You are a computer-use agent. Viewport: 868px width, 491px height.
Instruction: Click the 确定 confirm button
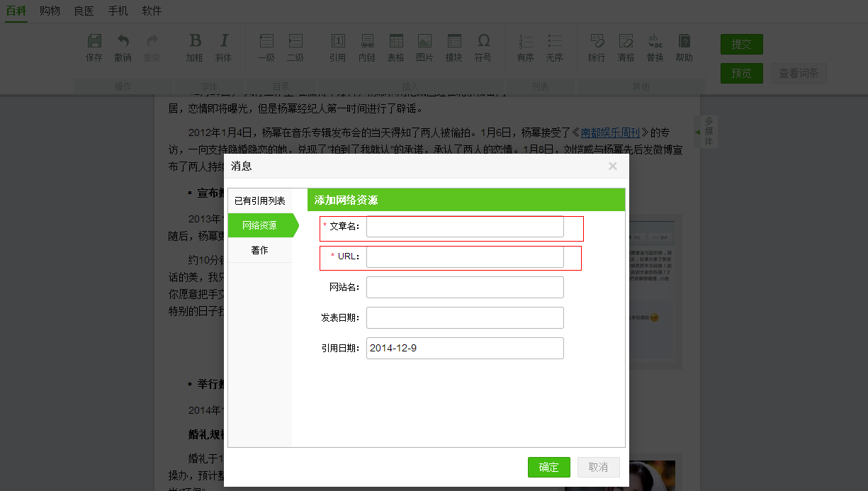click(548, 468)
